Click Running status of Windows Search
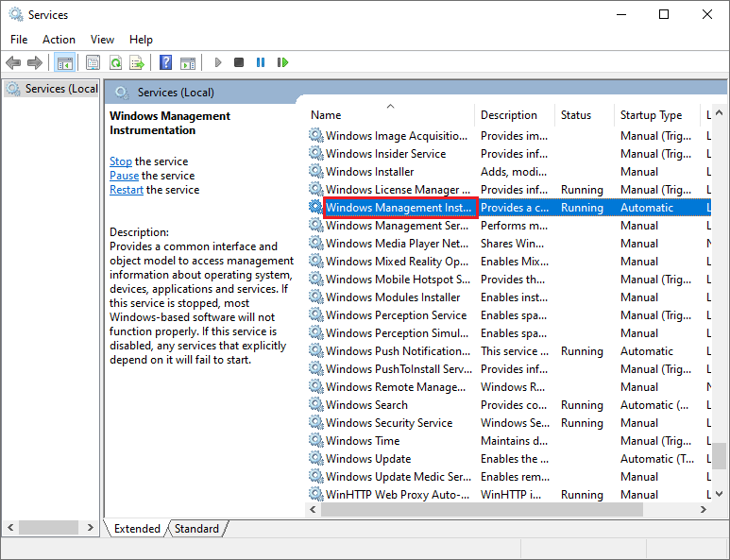 tap(582, 404)
